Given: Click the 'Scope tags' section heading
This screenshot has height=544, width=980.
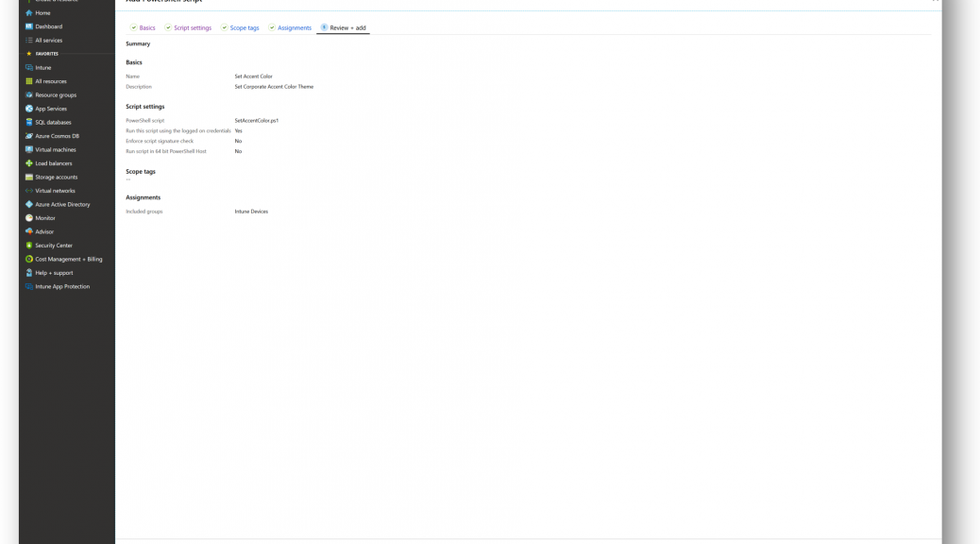Looking at the screenshot, I should [141, 171].
